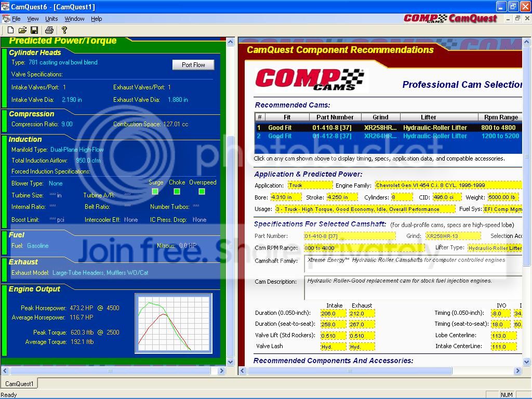This screenshot has width=532, height=399.
Task: Select the 01-412-8 XR264HR cam row
Action: [x=388, y=136]
